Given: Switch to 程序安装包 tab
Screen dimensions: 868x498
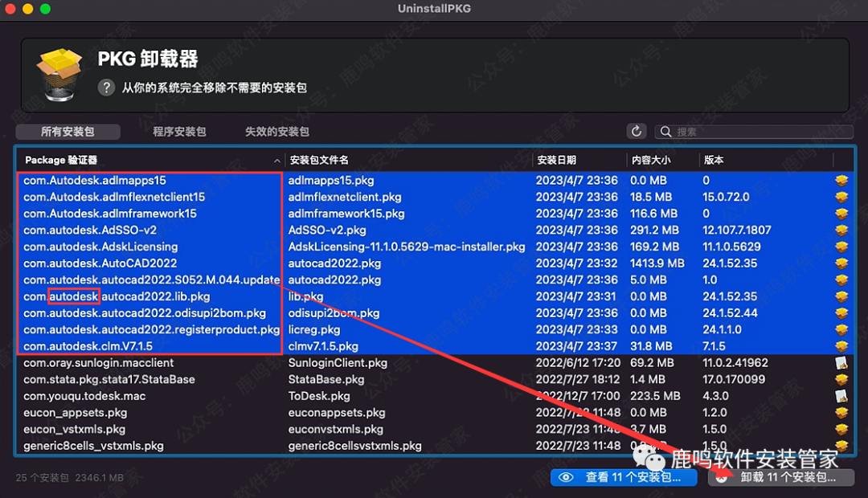Looking at the screenshot, I should pos(179,132).
